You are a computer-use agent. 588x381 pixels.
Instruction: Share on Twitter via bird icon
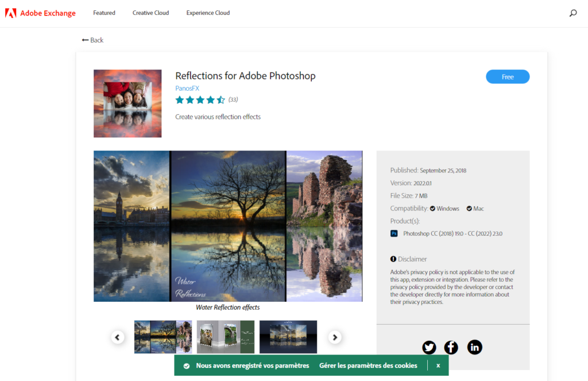pyautogui.click(x=429, y=347)
